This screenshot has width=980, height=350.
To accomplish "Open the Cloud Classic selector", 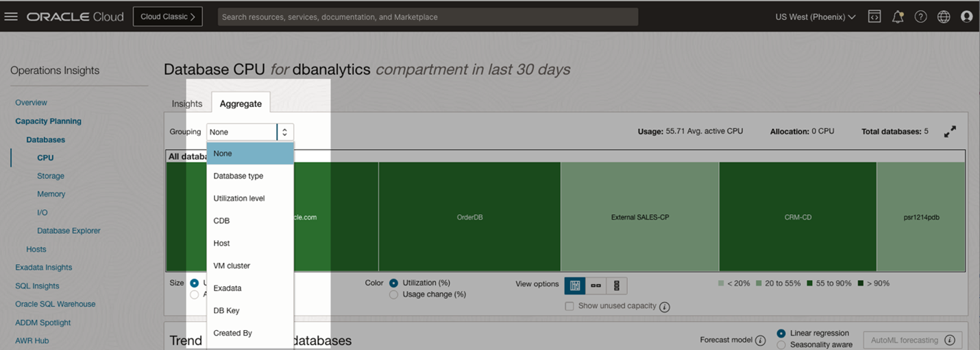I will pos(168,16).
